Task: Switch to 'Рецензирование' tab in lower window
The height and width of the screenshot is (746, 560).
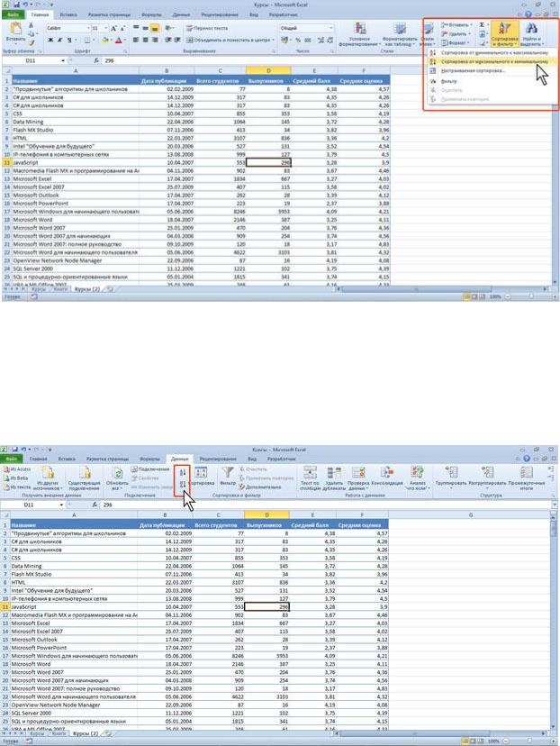Action: [x=218, y=459]
